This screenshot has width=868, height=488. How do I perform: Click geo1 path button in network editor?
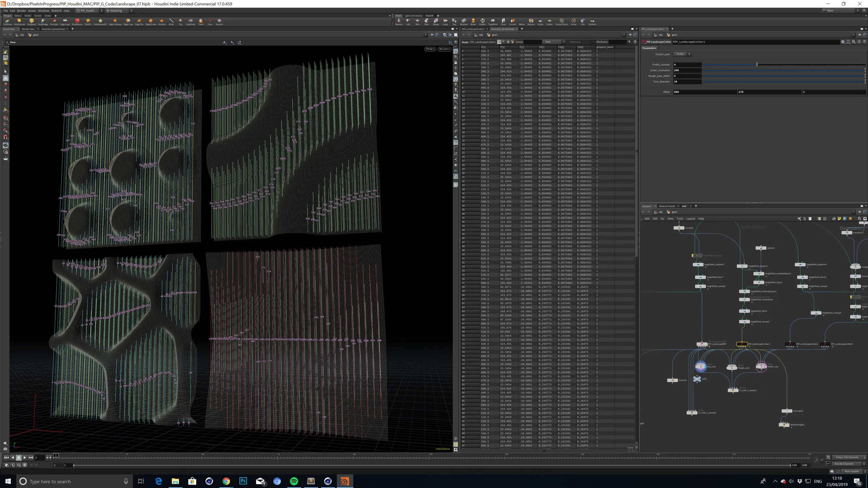pyautogui.click(x=672, y=212)
